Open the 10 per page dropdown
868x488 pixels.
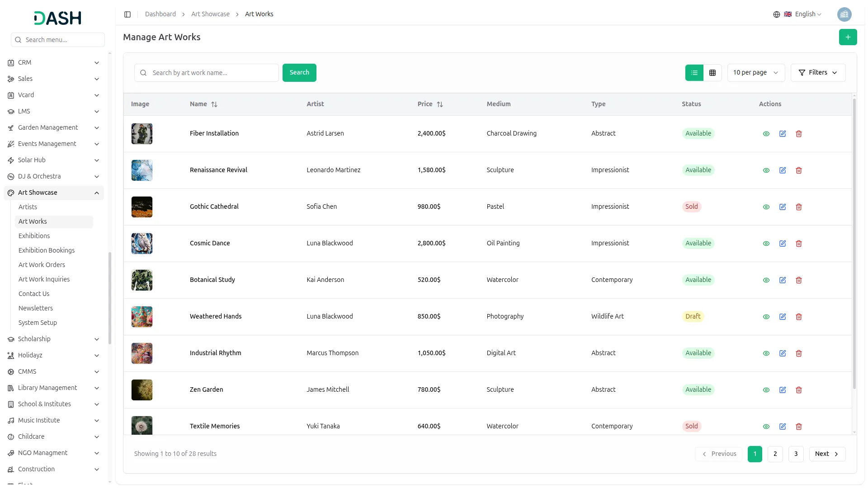click(x=755, y=73)
